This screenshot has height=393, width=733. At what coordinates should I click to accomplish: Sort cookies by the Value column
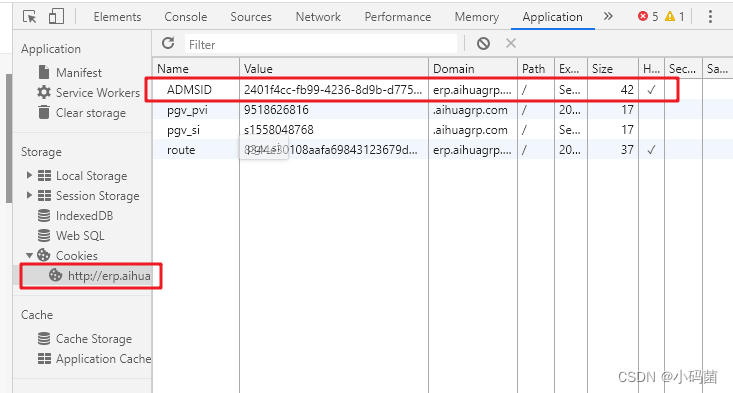(x=334, y=69)
